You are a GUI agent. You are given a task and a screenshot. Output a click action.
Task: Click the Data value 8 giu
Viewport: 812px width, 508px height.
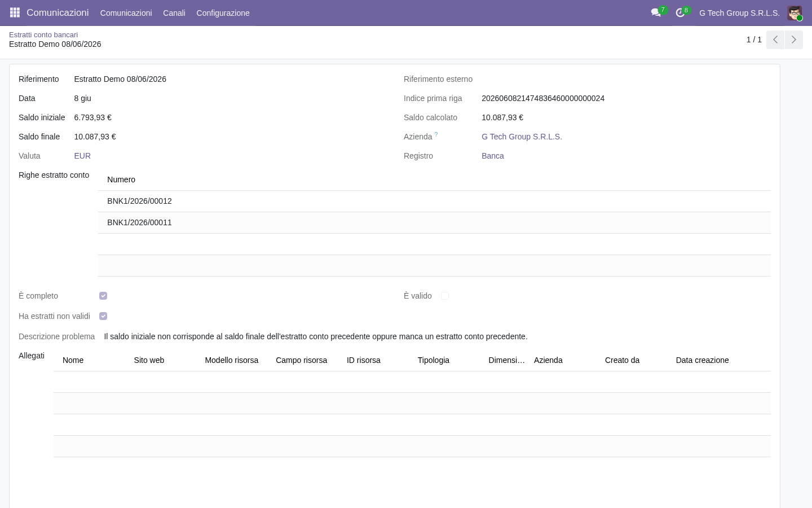(x=82, y=98)
